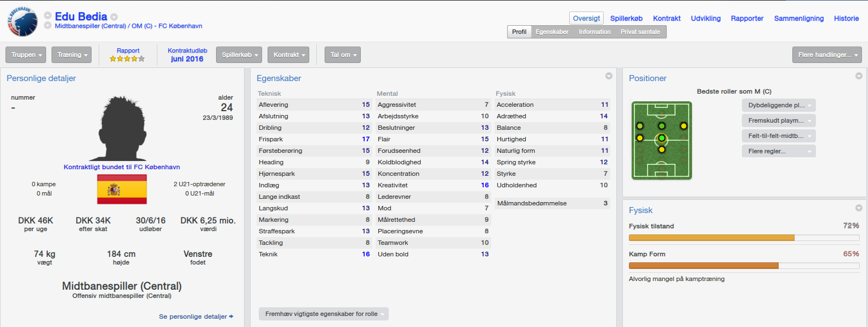Open the Historie tab
Image resolution: width=868 pixels, height=327 pixels.
pyautogui.click(x=846, y=19)
